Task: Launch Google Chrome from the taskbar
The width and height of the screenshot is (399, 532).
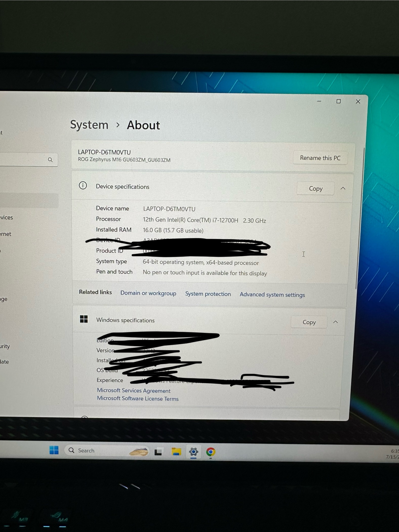Action: 211,452
